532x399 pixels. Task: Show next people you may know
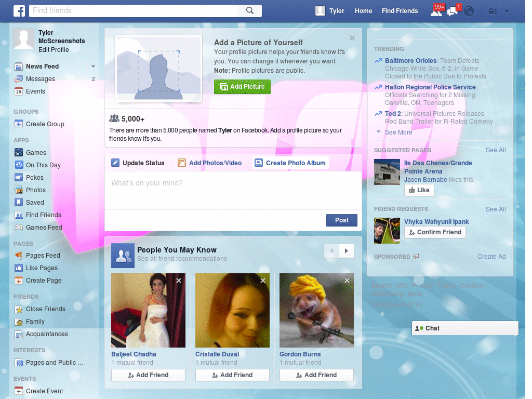tap(347, 251)
